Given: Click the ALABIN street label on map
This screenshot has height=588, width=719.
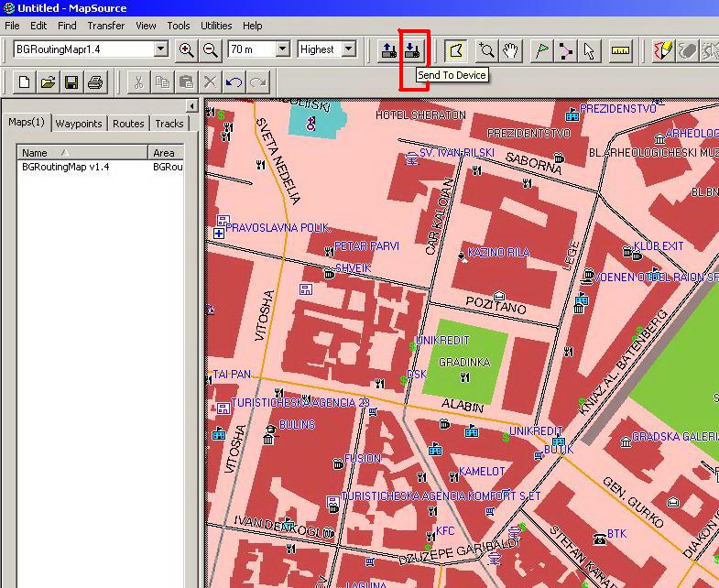Looking at the screenshot, I should click(463, 406).
